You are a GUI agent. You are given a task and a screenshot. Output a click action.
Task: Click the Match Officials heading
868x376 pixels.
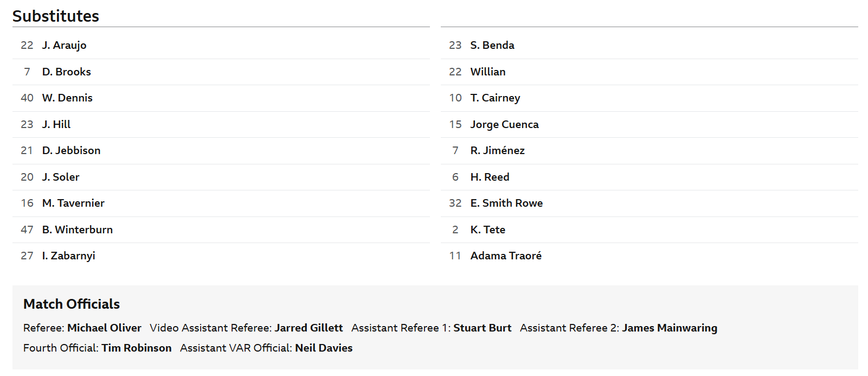click(x=72, y=304)
